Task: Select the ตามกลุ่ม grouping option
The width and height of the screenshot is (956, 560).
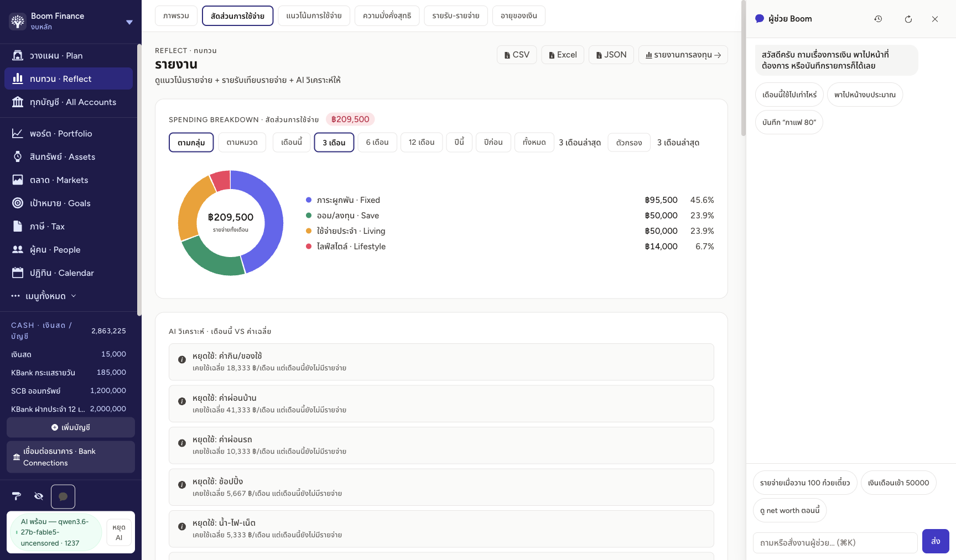Action: 191,142
